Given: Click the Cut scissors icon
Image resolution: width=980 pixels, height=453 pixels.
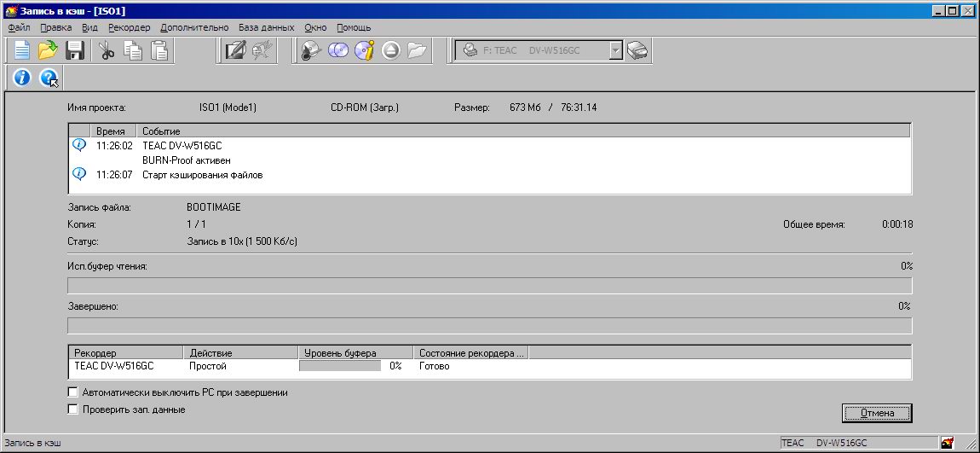Looking at the screenshot, I should point(107,50).
